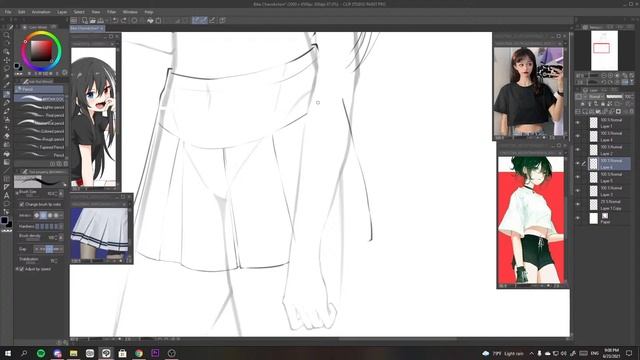Choose the Rough pencil sub tool
640x360 pixels.
[x=40, y=139]
